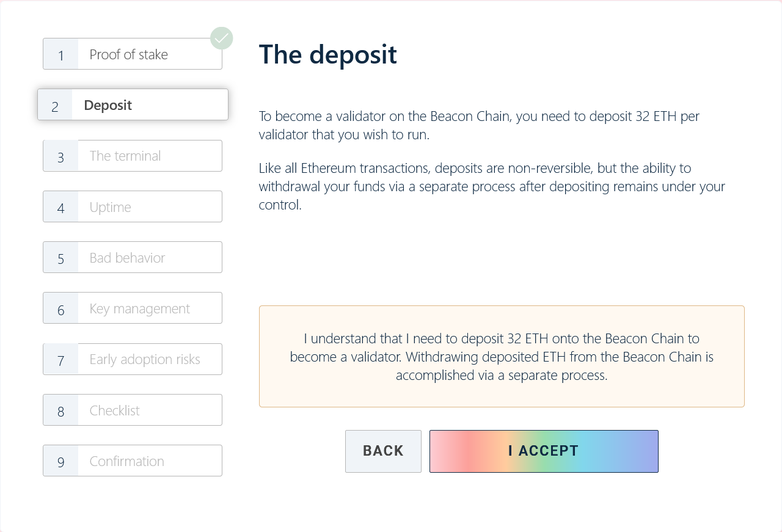Click the number 3 step badge
The image size is (782, 532).
pos(61,156)
